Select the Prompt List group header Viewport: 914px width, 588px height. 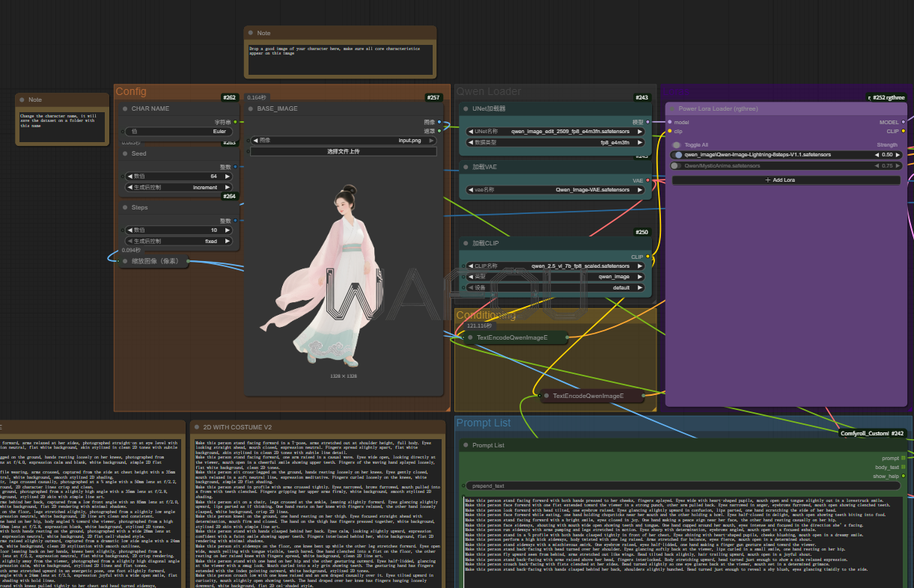[484, 423]
